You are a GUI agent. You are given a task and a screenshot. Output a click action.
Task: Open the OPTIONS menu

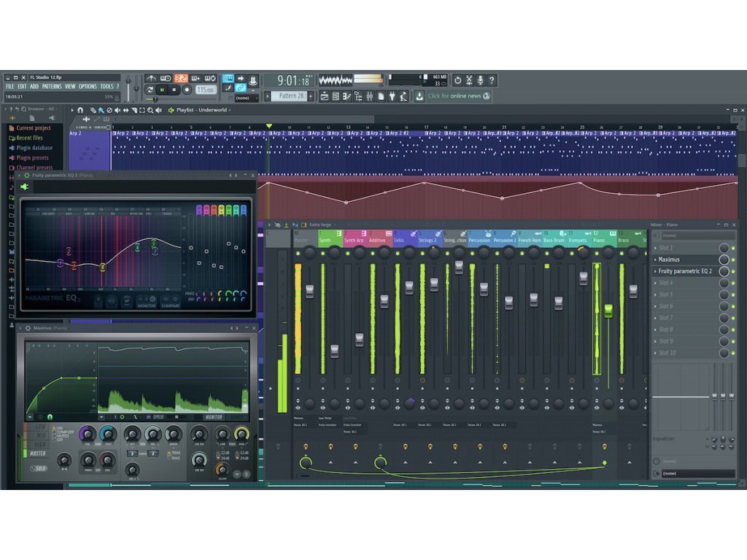88,87
